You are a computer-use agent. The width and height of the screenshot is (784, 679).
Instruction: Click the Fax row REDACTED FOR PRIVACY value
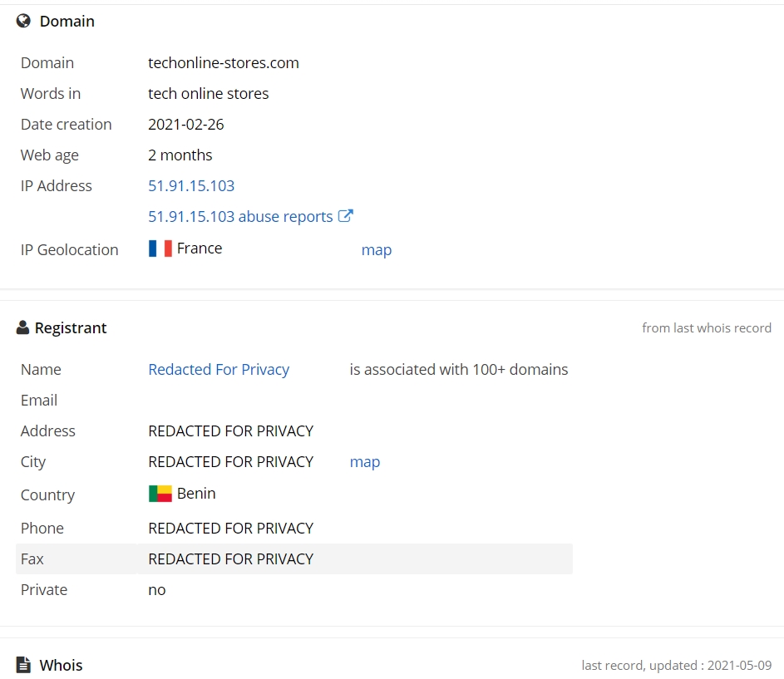pyautogui.click(x=230, y=559)
